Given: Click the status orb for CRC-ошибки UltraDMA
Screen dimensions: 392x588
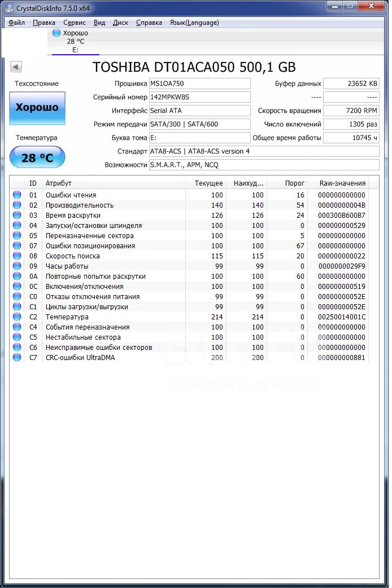Looking at the screenshot, I should [17, 358].
